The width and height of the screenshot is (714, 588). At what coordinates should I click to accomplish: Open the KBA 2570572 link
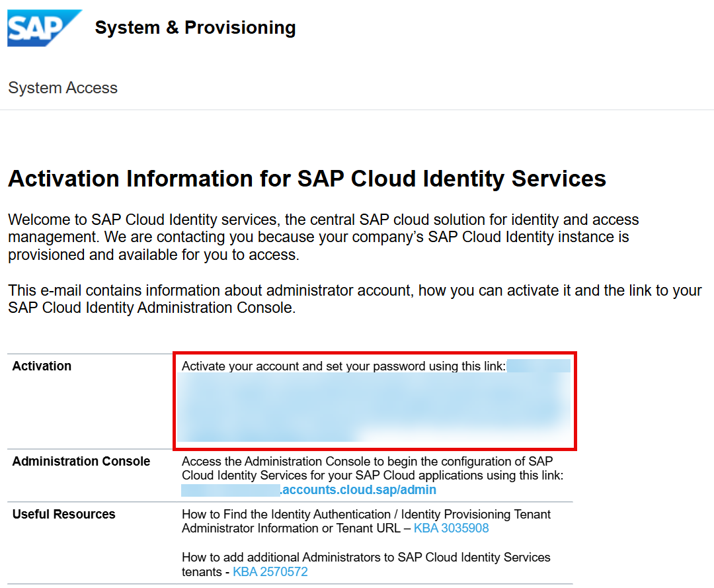[270, 571]
